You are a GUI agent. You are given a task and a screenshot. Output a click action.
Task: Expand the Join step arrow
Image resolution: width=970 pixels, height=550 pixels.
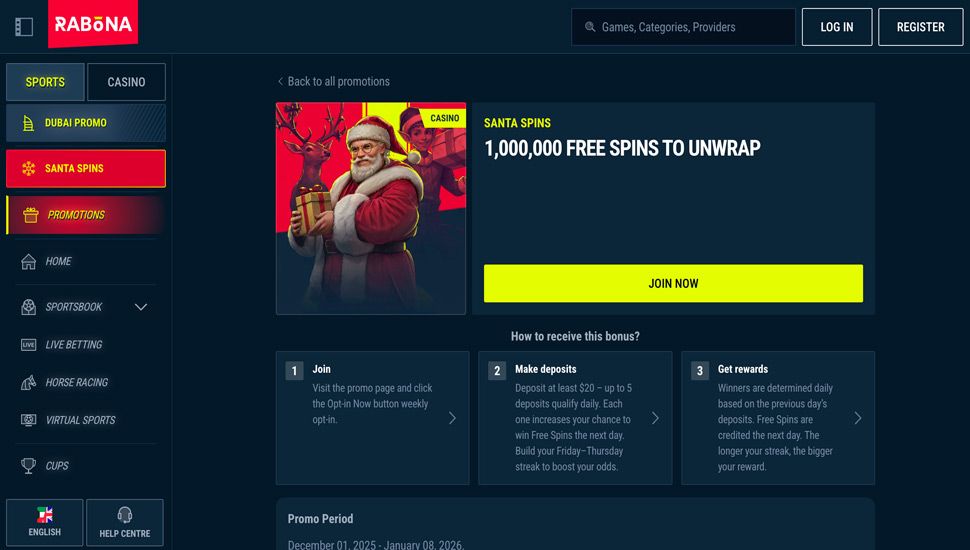[452, 418]
